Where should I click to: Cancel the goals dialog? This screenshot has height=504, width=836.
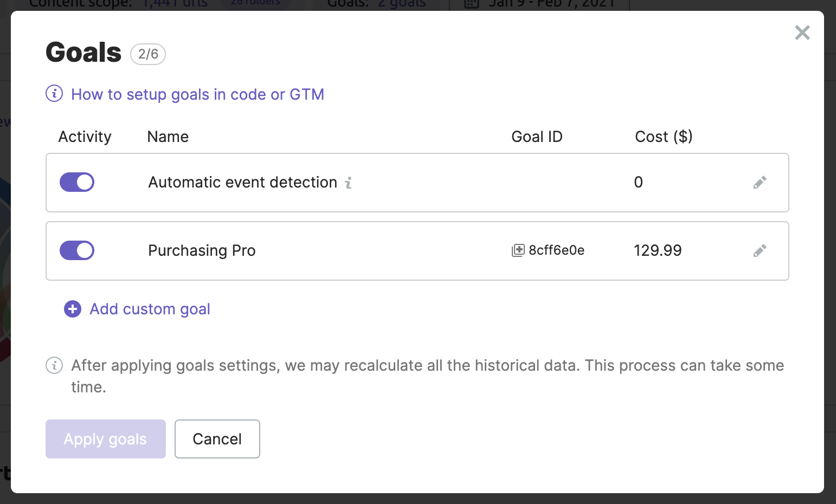pyautogui.click(x=217, y=439)
